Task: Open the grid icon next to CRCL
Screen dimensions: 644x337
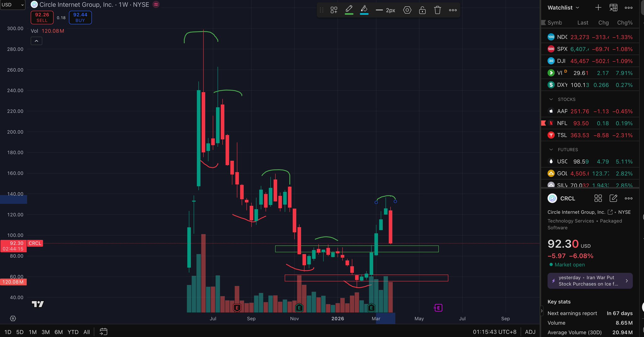Action: 598,198
